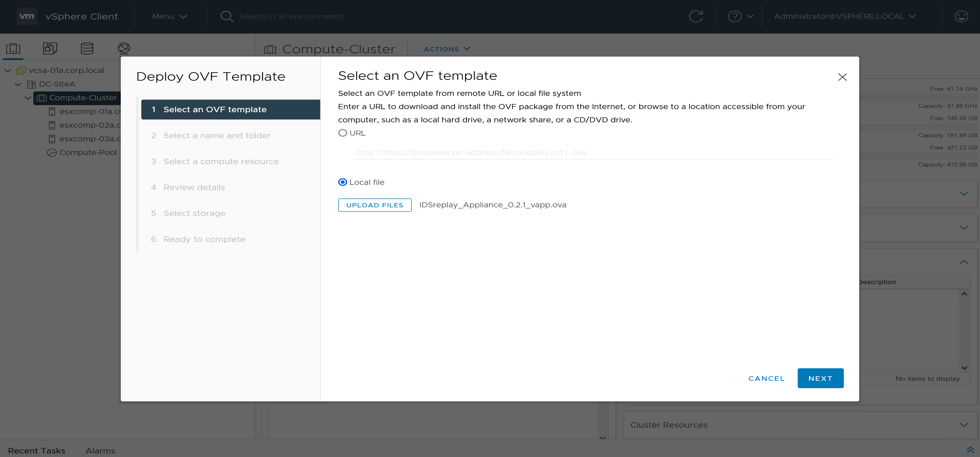980x457 pixels.
Task: Click the VMware vm logo
Action: (27, 16)
